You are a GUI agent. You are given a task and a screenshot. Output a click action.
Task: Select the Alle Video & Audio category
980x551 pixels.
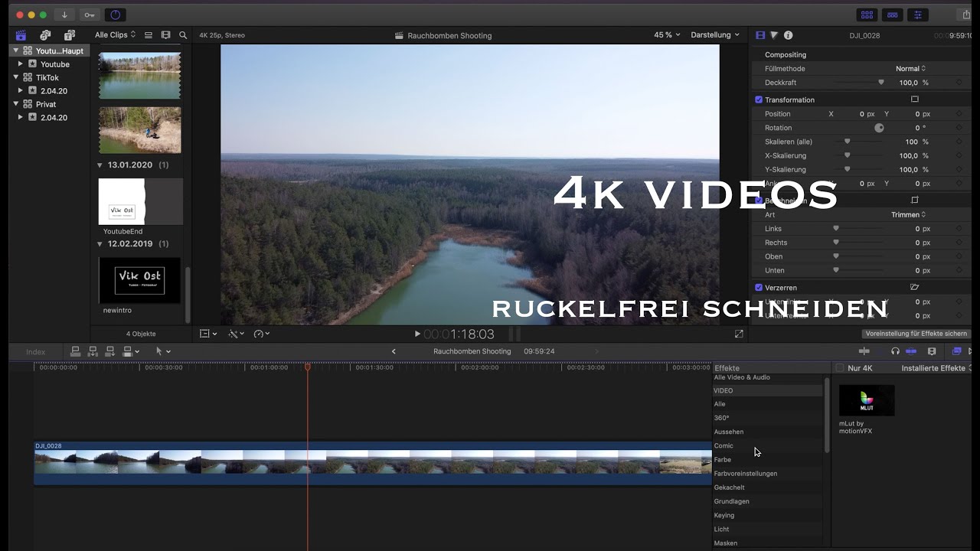[742, 377]
